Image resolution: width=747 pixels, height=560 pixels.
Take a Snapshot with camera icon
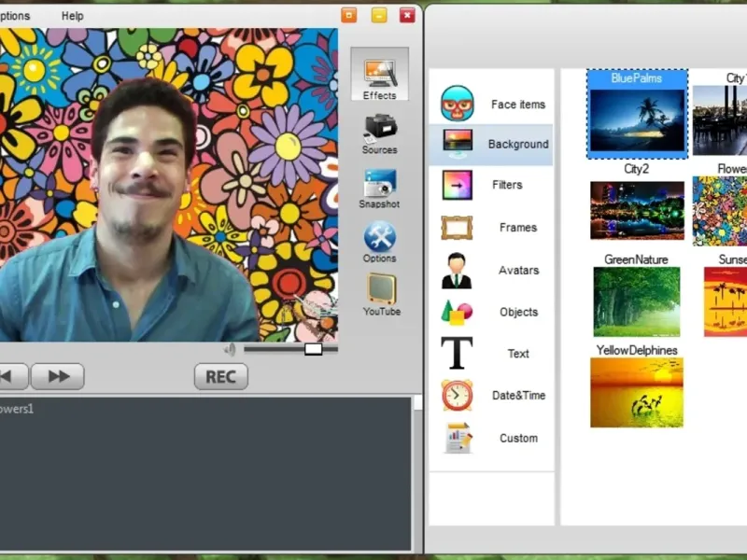click(x=380, y=183)
